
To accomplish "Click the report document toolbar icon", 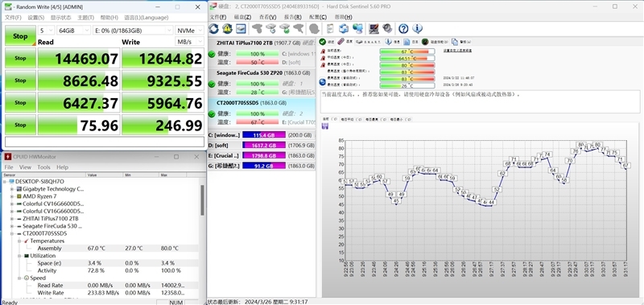I will coord(329,28).
